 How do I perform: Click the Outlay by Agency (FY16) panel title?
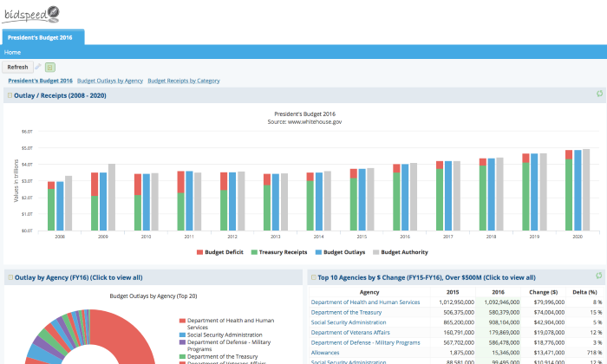point(79,277)
